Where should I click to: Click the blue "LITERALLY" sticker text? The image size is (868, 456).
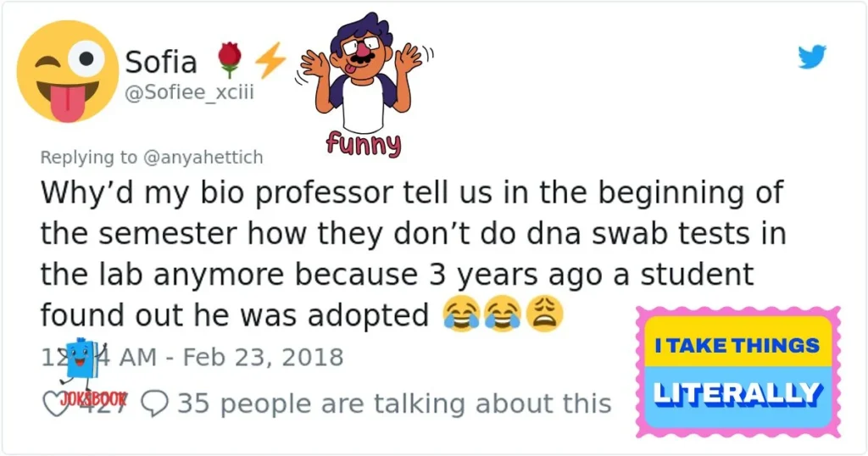(x=737, y=393)
